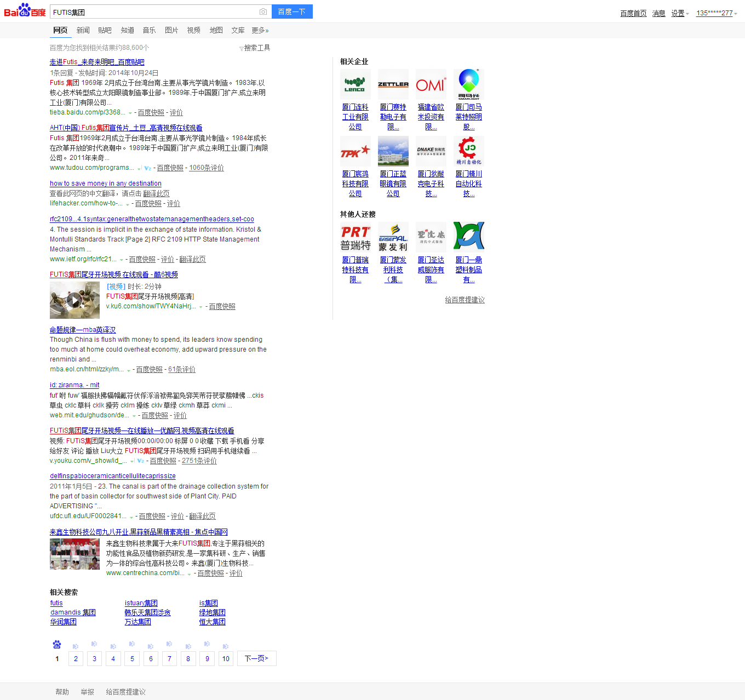Switch to the 新闻 tab
745x700 pixels.
point(83,30)
